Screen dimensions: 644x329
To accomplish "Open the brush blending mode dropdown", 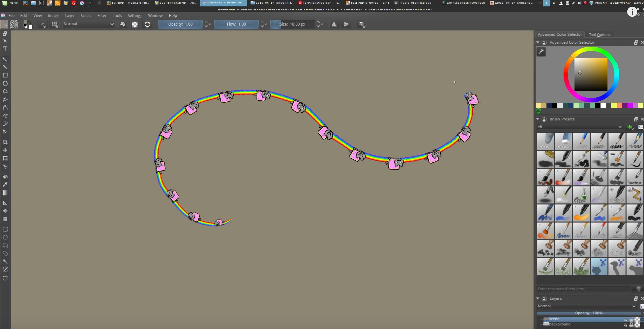I will (x=89, y=24).
